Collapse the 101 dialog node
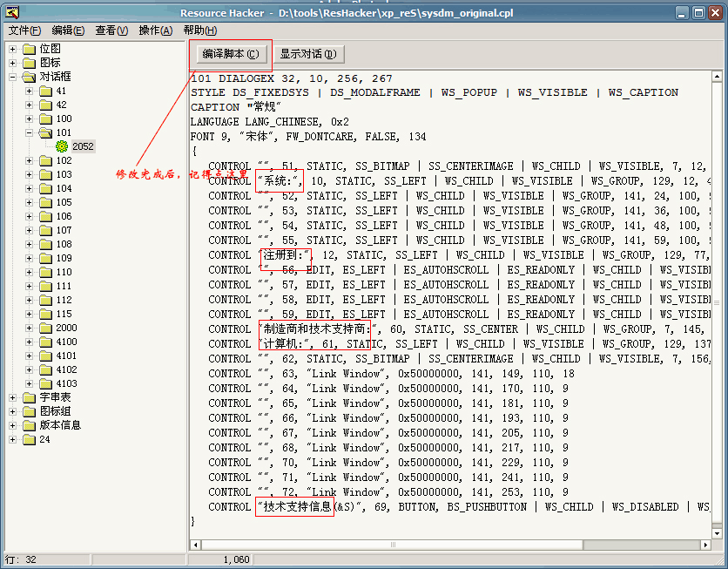728x569 pixels. (30, 132)
